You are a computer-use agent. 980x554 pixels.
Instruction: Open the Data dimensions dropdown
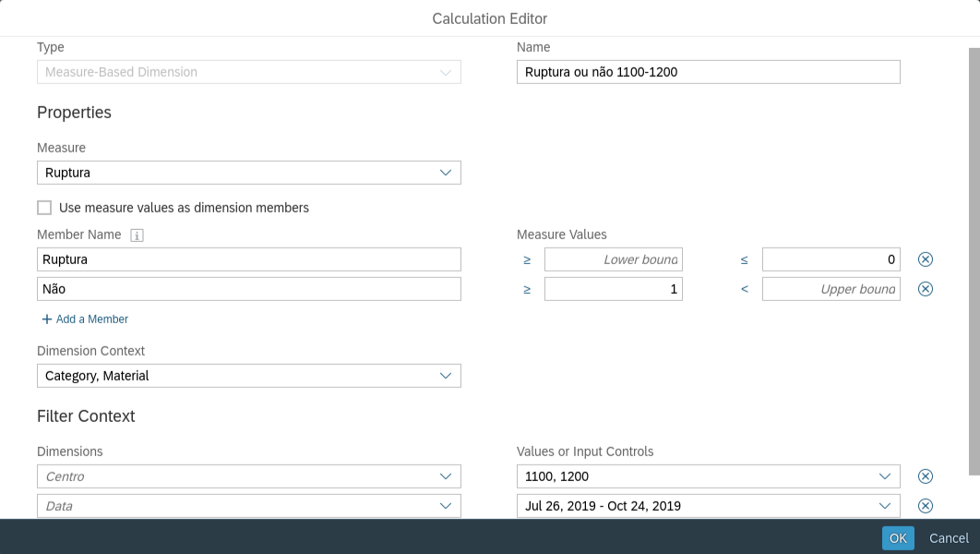pyautogui.click(x=446, y=506)
